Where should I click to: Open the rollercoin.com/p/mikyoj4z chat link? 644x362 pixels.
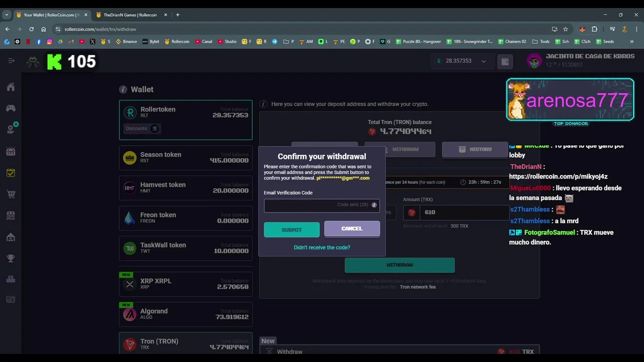point(558,176)
